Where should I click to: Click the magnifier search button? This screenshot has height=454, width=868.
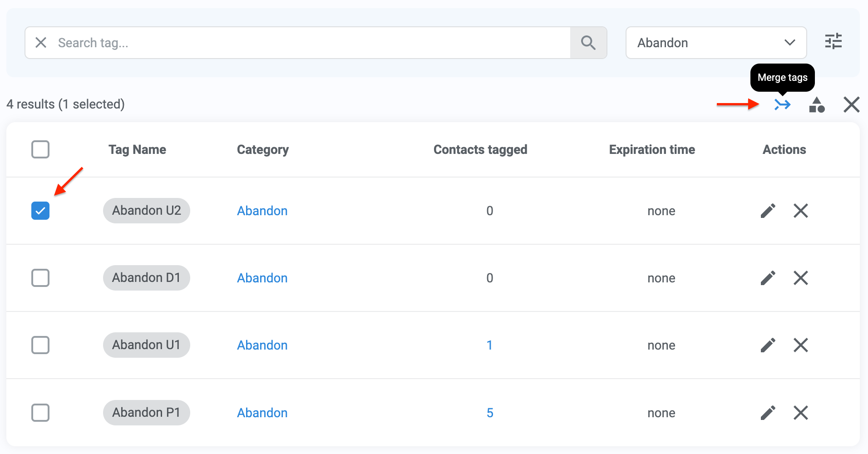tap(588, 43)
